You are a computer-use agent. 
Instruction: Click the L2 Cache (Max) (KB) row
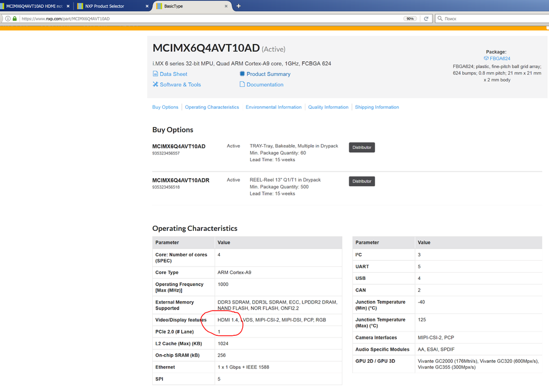(x=247, y=344)
